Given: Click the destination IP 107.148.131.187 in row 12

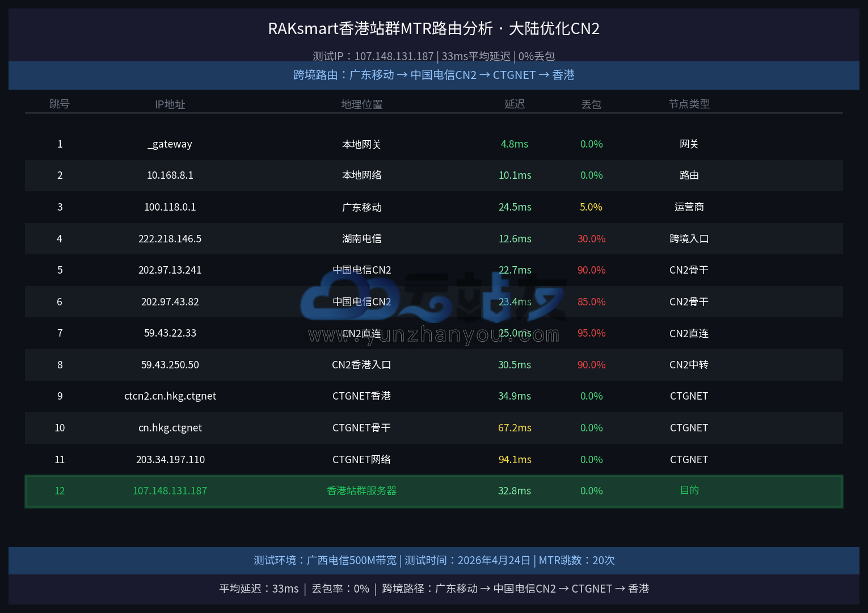Looking at the screenshot, I should coord(170,491).
